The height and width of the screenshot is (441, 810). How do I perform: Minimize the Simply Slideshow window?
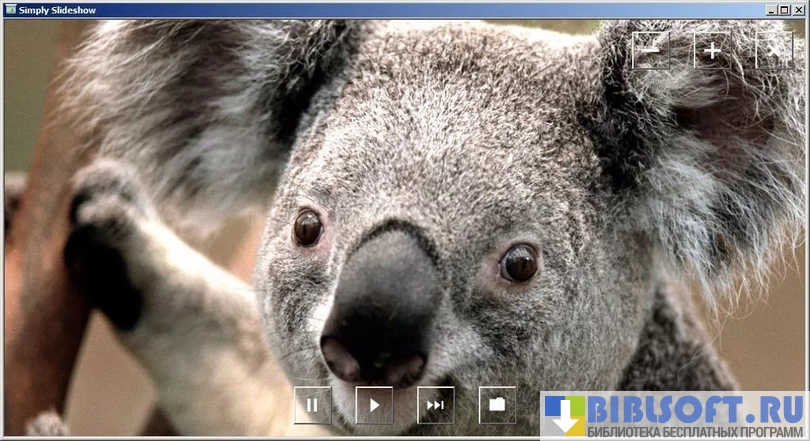click(773, 9)
